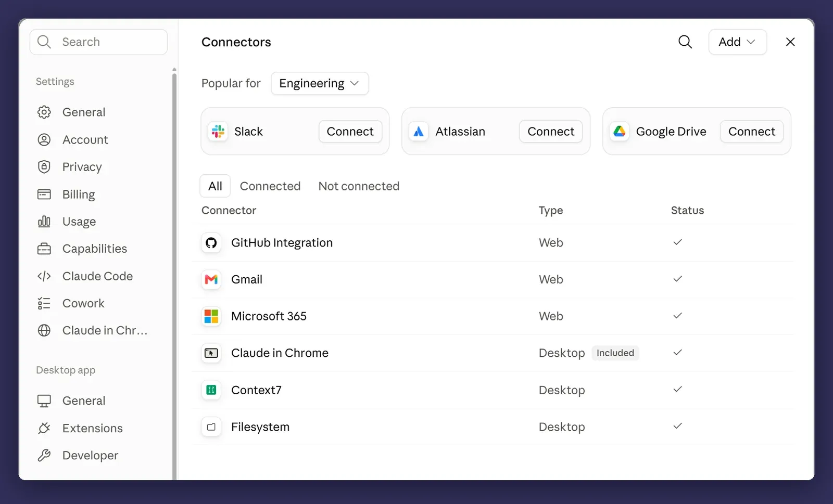Open Capabilities settings

tap(94, 249)
